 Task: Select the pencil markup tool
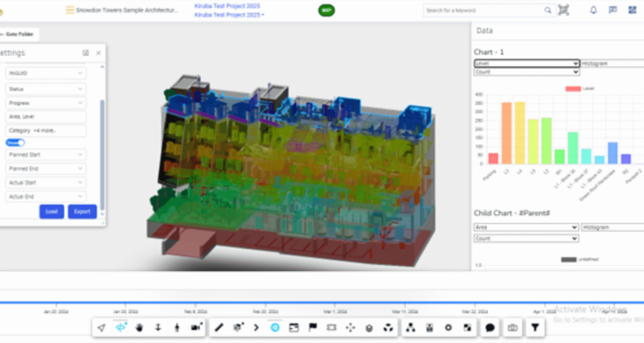tap(219, 328)
